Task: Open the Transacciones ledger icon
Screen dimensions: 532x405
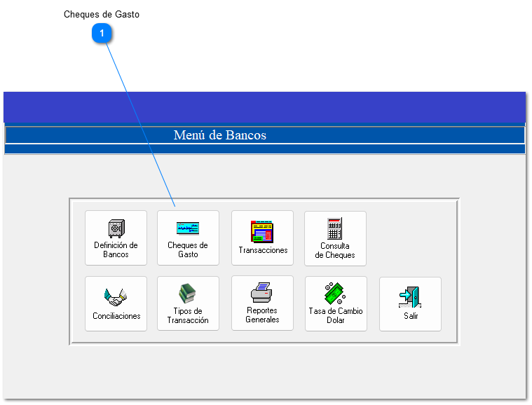Action: (x=262, y=231)
